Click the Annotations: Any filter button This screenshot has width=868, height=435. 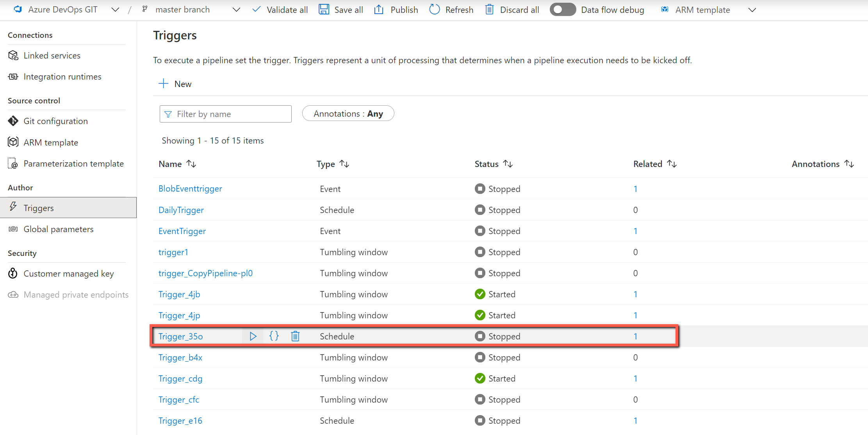pos(348,114)
